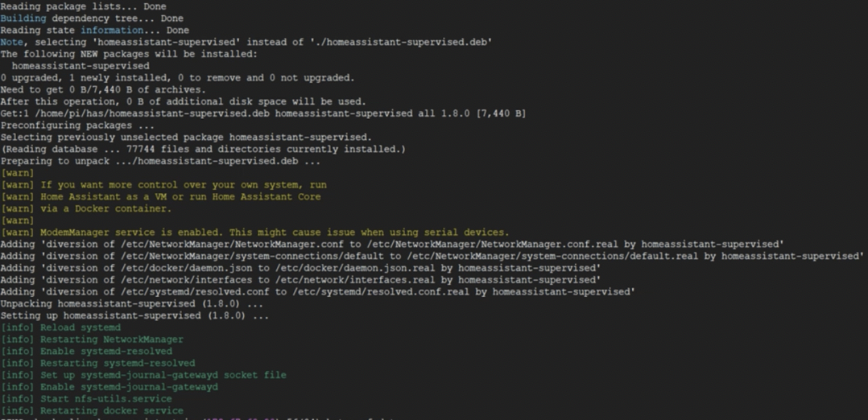
Task: Click the ModemManager service warning line
Action: click(x=254, y=233)
